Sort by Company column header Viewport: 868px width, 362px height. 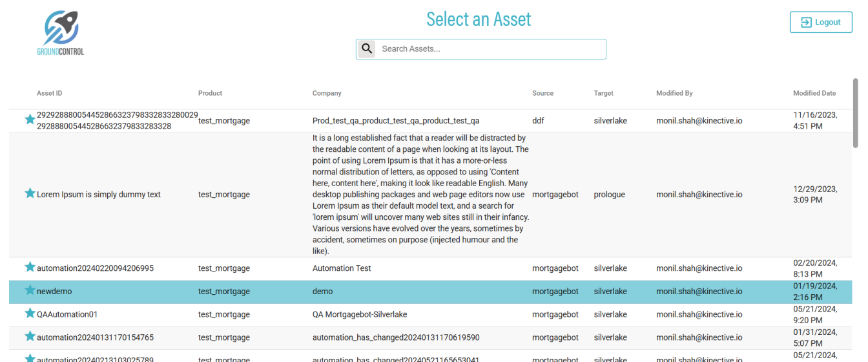(327, 93)
